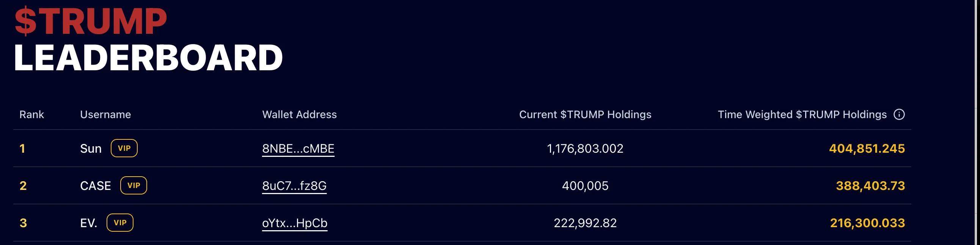Click rank number 1 for Sun

(22, 149)
